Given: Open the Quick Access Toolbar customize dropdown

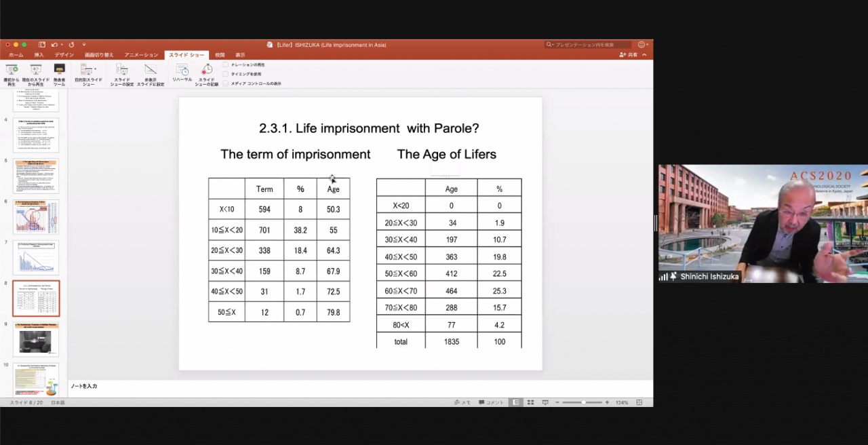Looking at the screenshot, I should click(84, 45).
